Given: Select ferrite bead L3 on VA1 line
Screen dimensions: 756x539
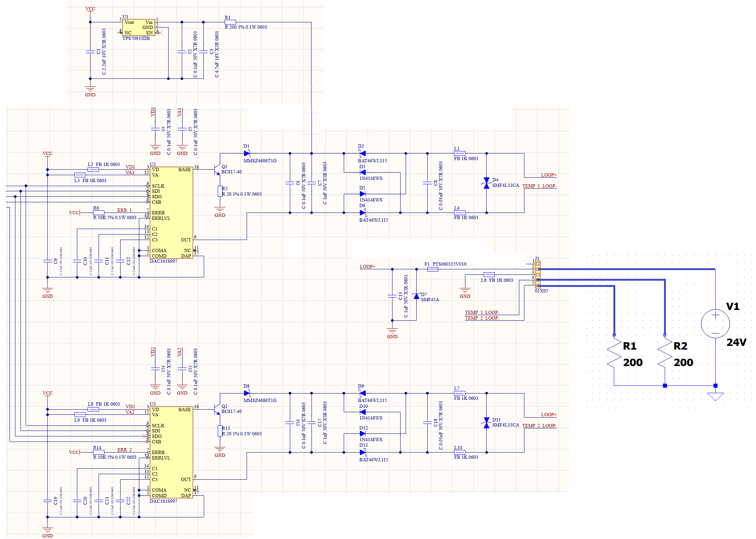Looking at the screenshot, I should 80,175.
